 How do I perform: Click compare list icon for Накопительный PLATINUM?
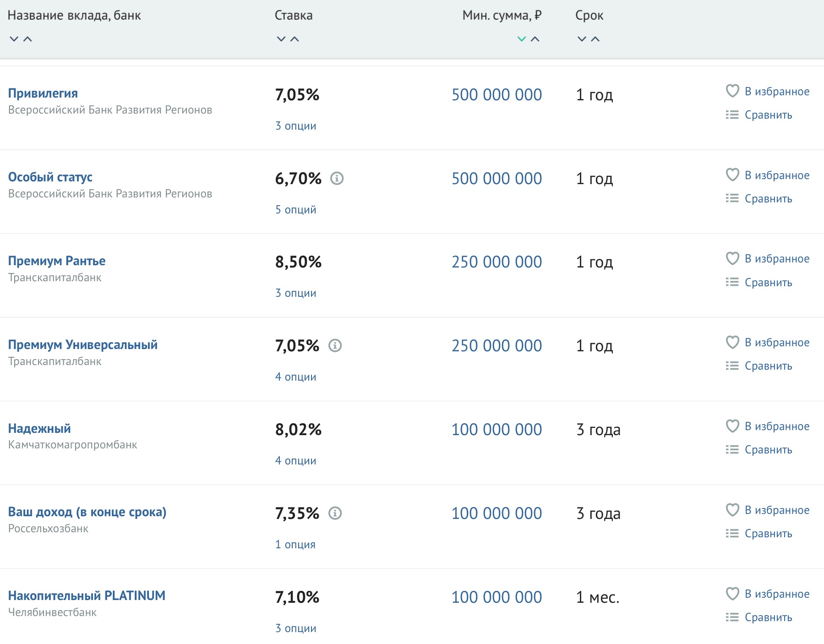click(x=732, y=617)
